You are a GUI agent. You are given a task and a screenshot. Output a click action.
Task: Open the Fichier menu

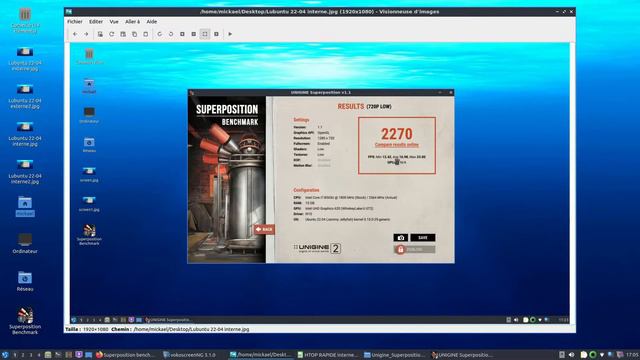[x=75, y=22]
